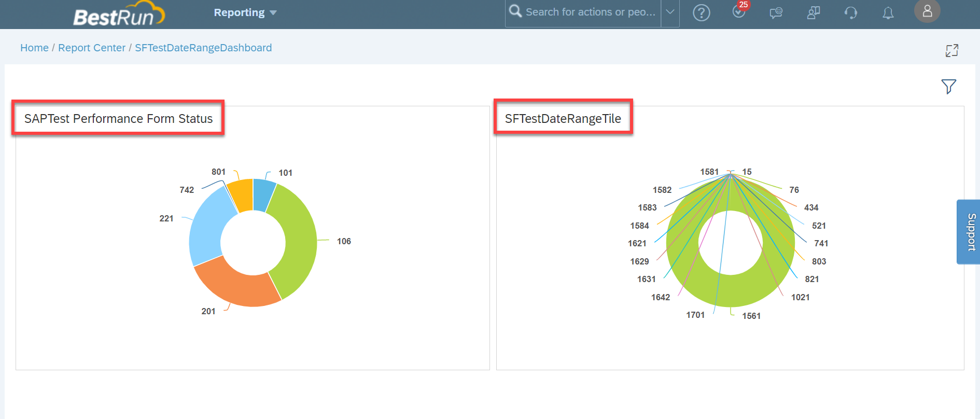Open the To-Do checkmark icon with 25 badge
The height and width of the screenshot is (419, 980).
pos(740,10)
